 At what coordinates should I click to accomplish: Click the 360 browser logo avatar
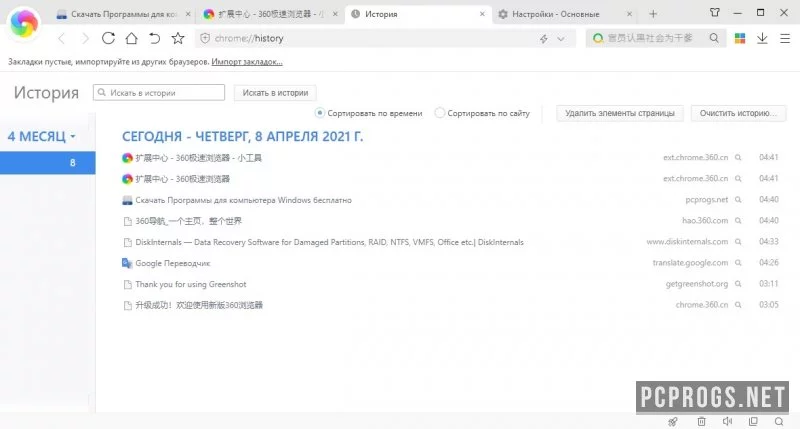23,23
